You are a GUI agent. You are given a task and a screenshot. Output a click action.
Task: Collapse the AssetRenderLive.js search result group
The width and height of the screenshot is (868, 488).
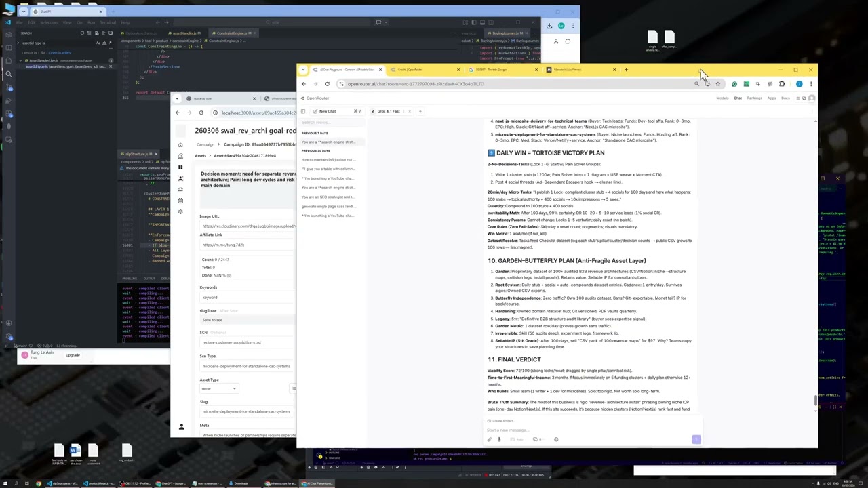[x=22, y=60]
